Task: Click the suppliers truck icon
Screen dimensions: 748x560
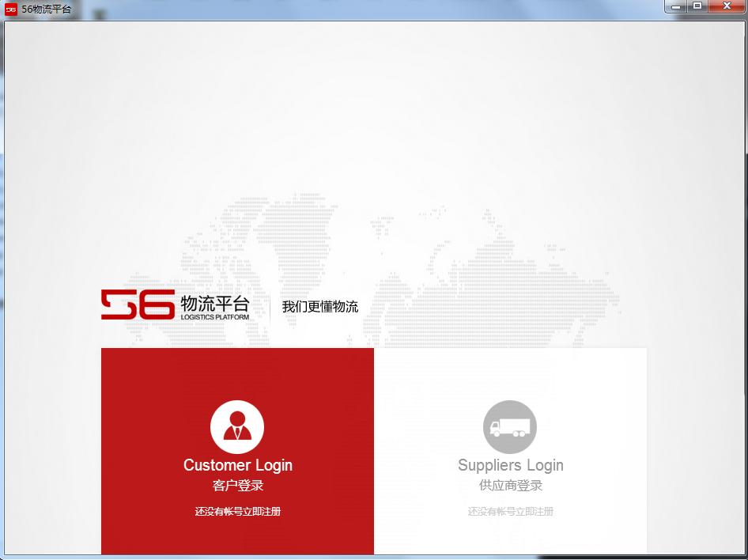Action: (509, 427)
